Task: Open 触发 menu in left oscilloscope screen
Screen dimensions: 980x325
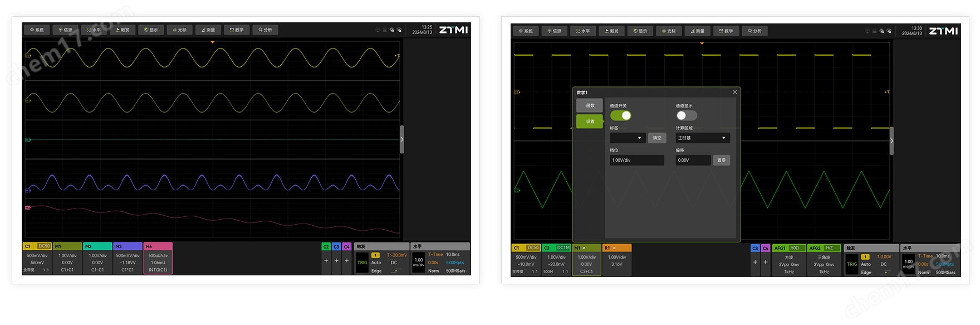Action: pos(123,30)
